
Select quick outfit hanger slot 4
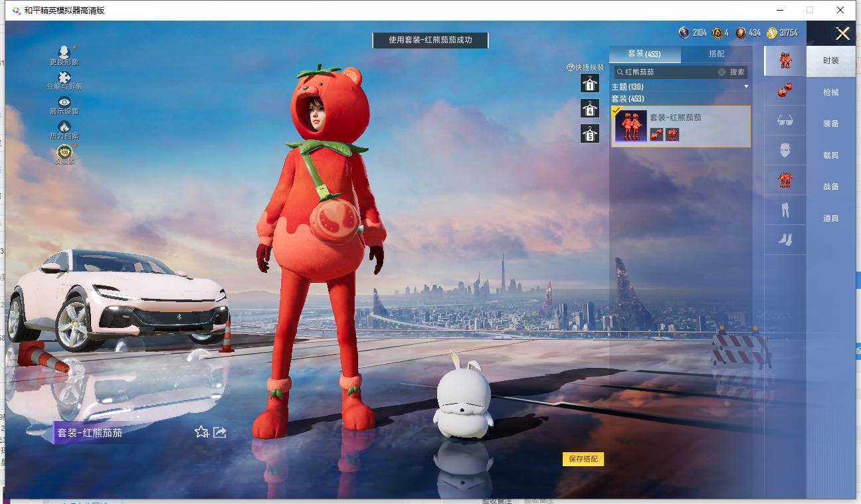point(590,108)
